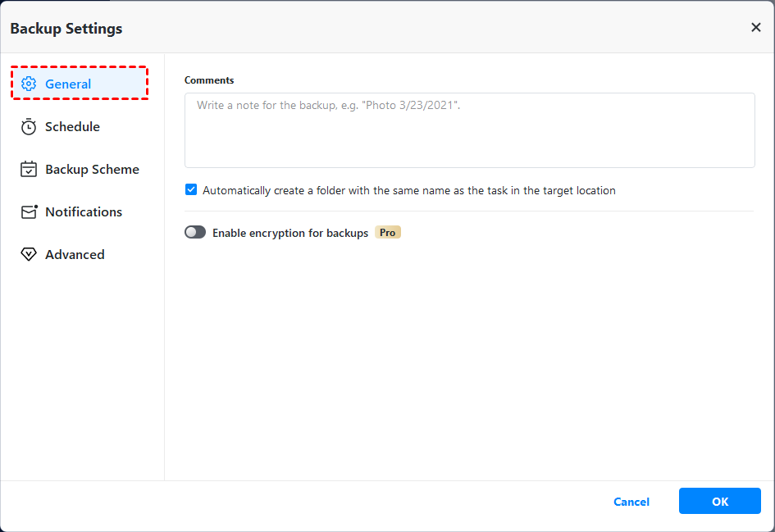Switch to the Schedule tab label

pos(72,127)
